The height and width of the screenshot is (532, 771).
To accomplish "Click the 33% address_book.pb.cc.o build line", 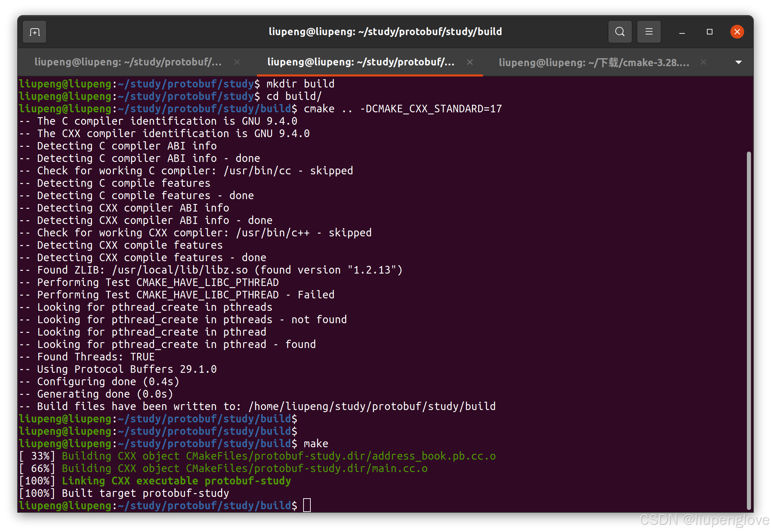I will pyautogui.click(x=257, y=456).
